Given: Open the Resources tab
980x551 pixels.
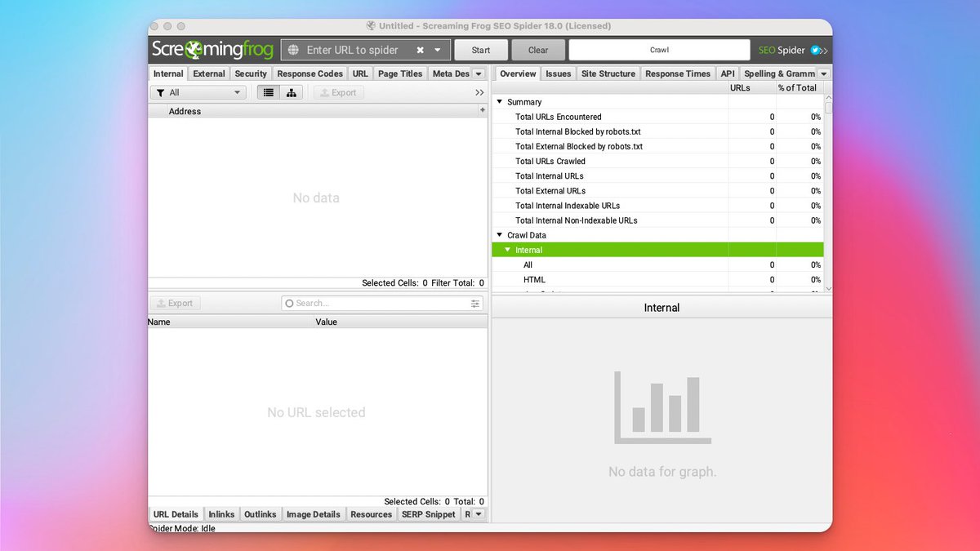Looking at the screenshot, I should coord(372,514).
